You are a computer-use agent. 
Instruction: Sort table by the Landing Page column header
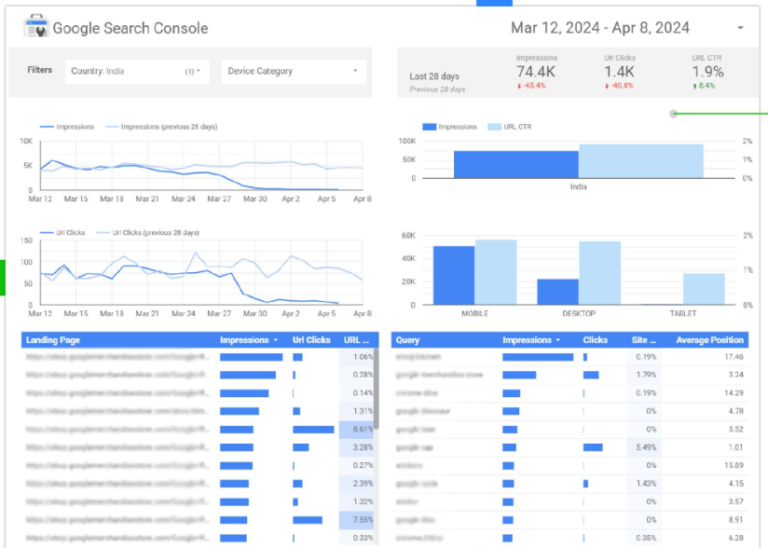click(54, 340)
